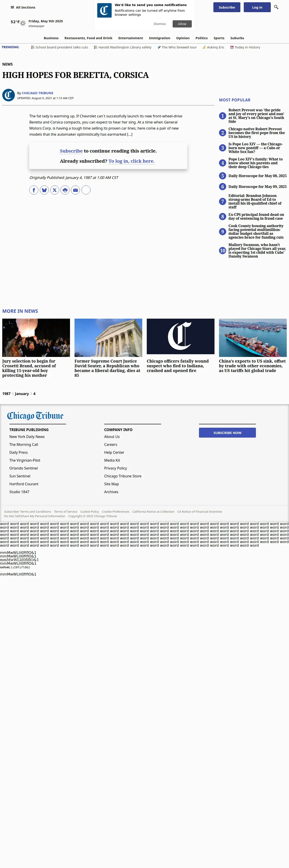Viewport: 289px width, 868px height.
Task: Open Mallory Swanson story
Action: click(257, 250)
